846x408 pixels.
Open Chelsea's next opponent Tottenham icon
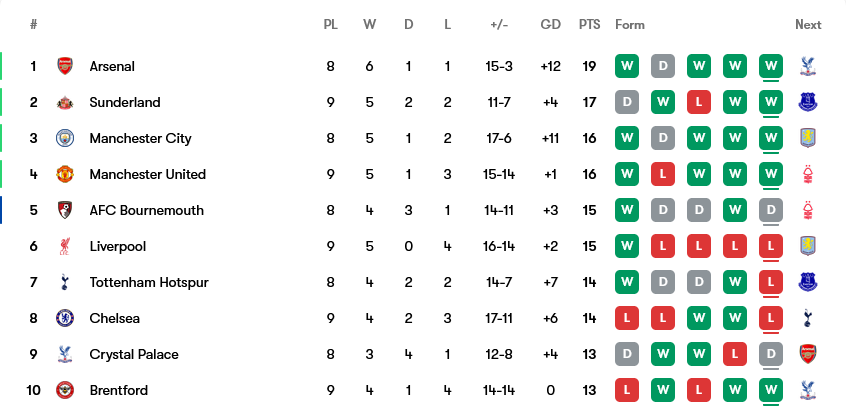(807, 318)
